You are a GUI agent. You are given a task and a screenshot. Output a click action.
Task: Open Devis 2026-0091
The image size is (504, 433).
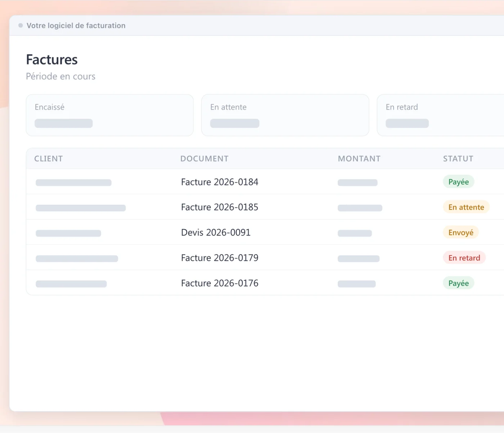coord(216,232)
